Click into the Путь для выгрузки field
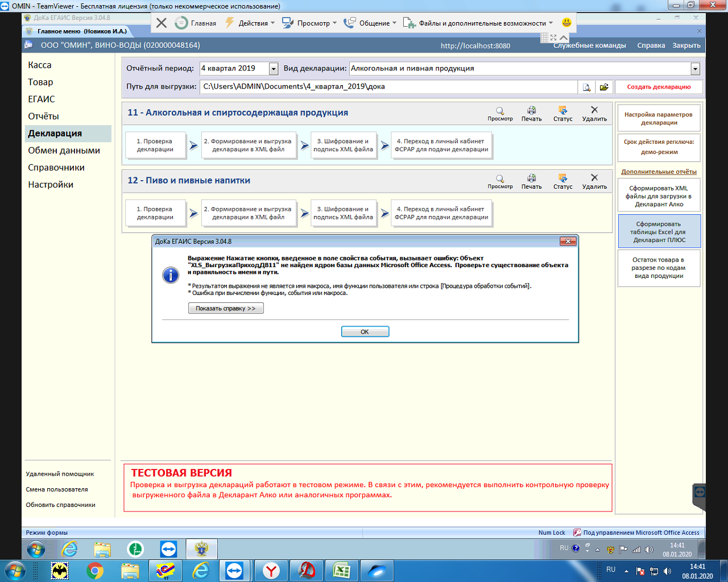The image size is (728, 582). [x=387, y=87]
